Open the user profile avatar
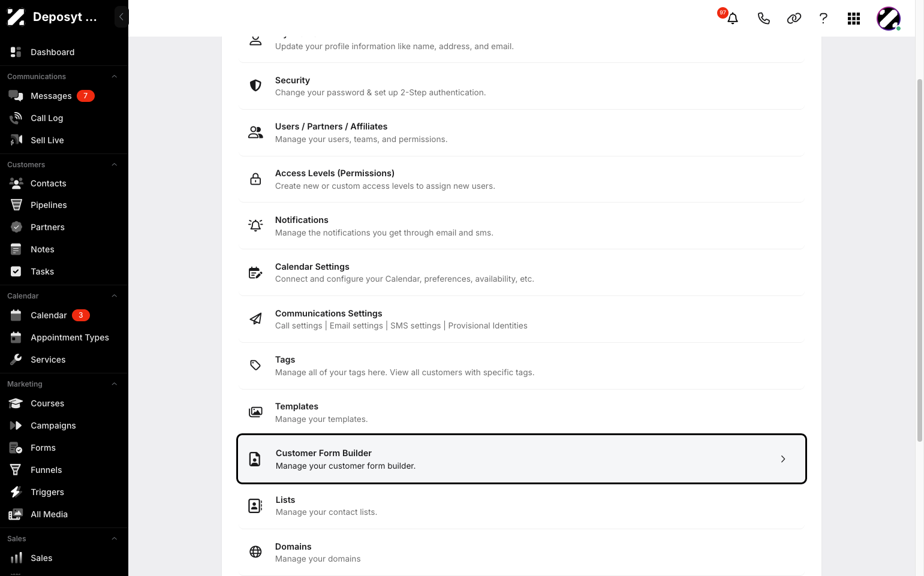The height and width of the screenshot is (576, 924). point(889,19)
